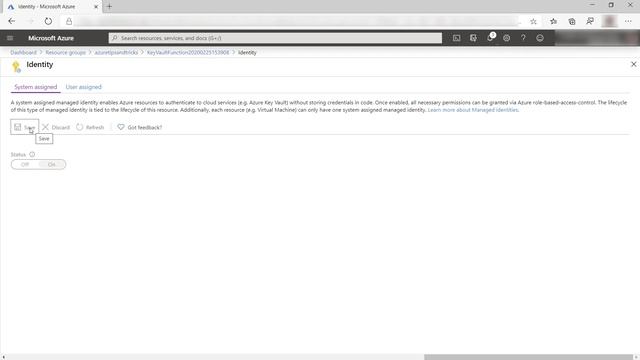
Task: Click Refresh in the Identity toolbar
Action: click(x=90, y=127)
